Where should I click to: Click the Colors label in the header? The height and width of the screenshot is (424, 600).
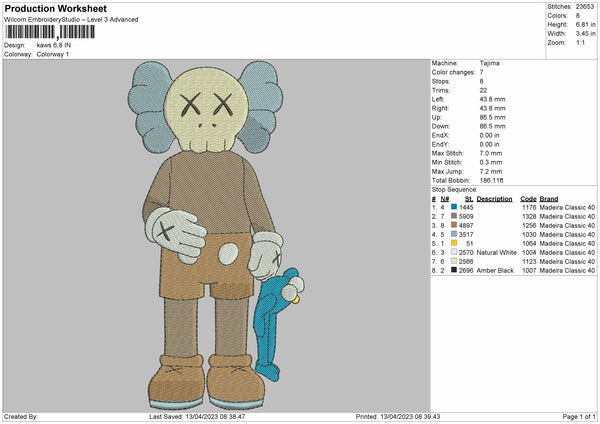point(557,16)
